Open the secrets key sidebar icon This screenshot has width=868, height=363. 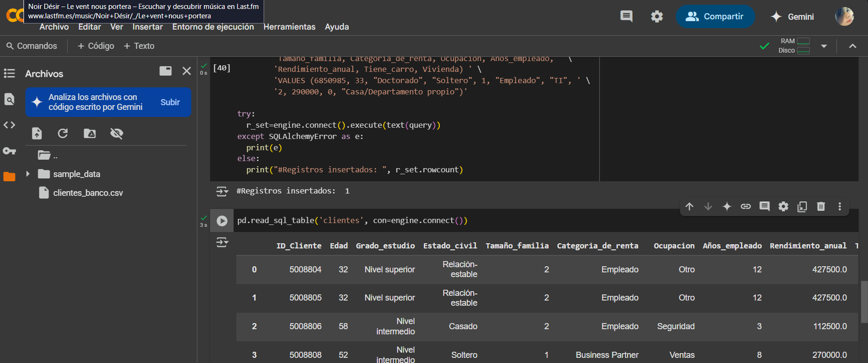click(x=9, y=151)
